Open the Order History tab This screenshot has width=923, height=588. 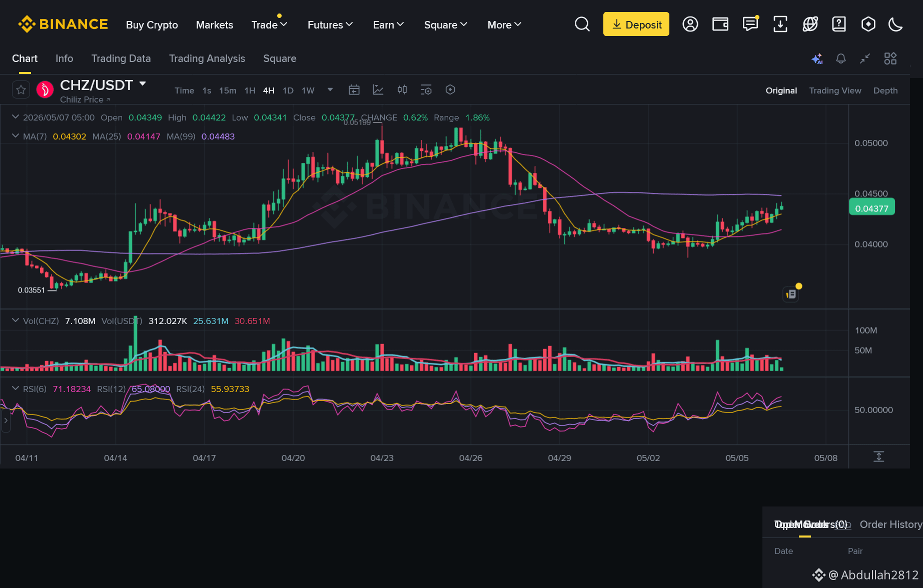click(x=891, y=524)
